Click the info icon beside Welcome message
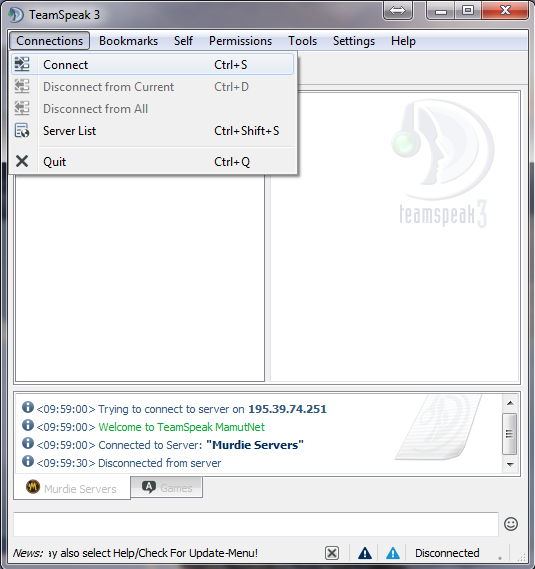Image resolution: width=535 pixels, height=569 pixels. coord(28,425)
